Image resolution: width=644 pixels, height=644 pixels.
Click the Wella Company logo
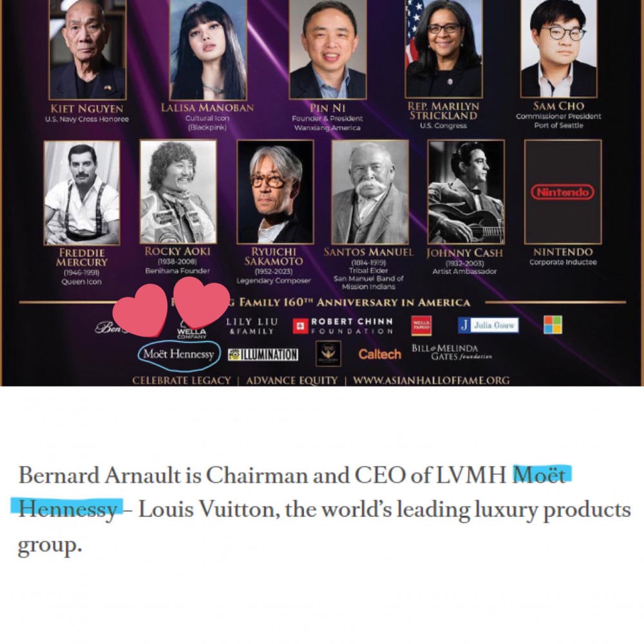pos(191,330)
